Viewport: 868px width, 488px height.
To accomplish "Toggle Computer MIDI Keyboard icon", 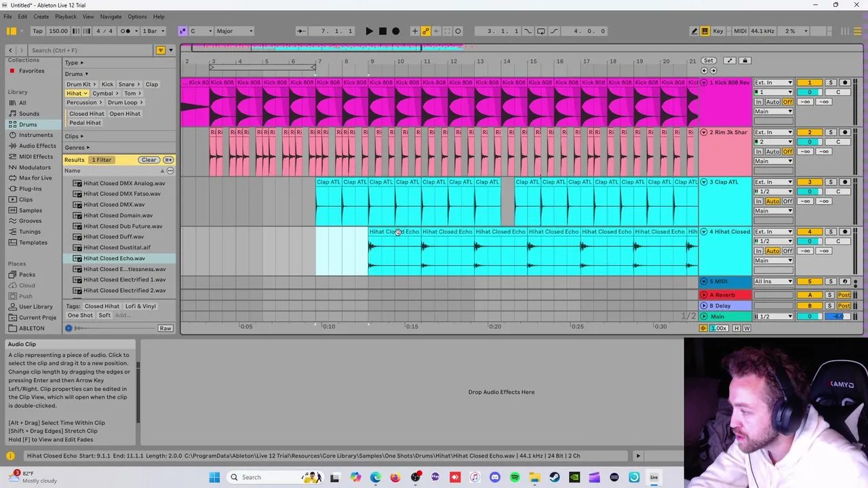I will (x=705, y=31).
